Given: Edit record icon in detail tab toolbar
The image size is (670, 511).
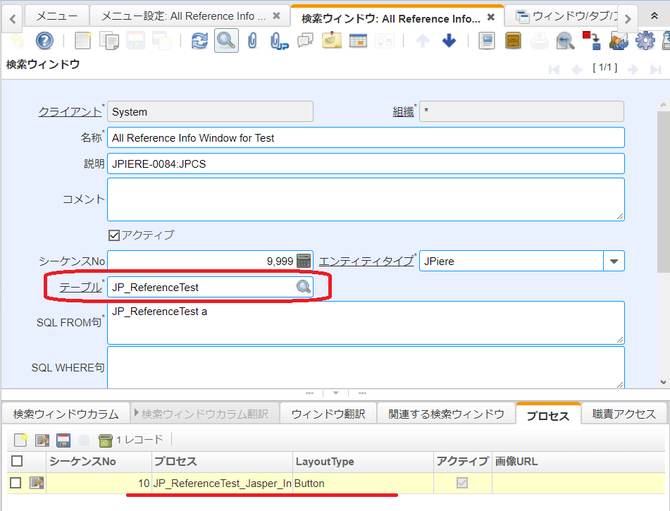Looking at the screenshot, I should (x=42, y=440).
